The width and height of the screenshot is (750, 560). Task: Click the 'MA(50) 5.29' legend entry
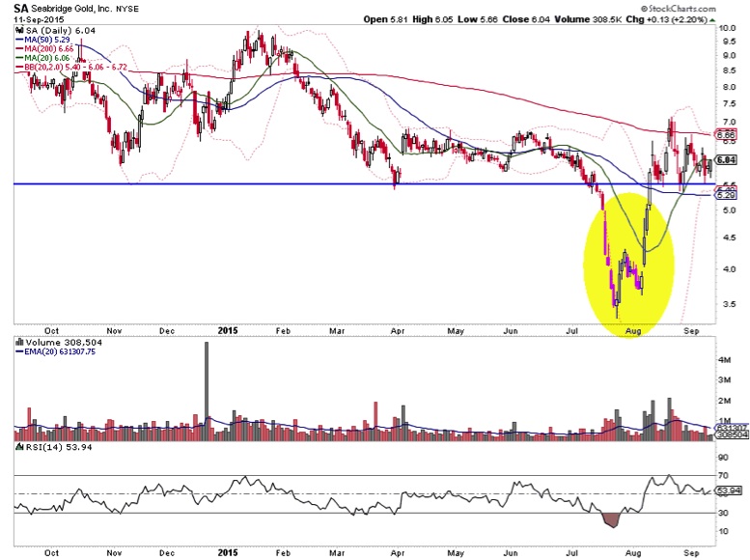47,40
